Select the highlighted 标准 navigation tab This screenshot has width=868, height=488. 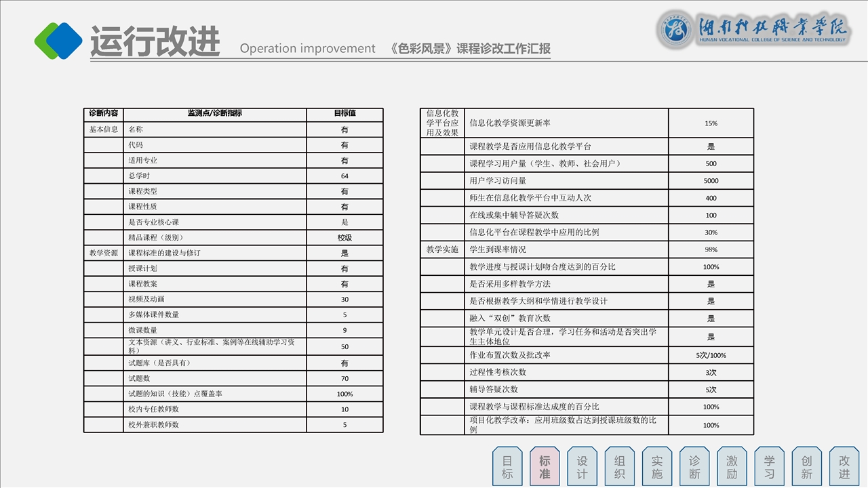(x=545, y=467)
